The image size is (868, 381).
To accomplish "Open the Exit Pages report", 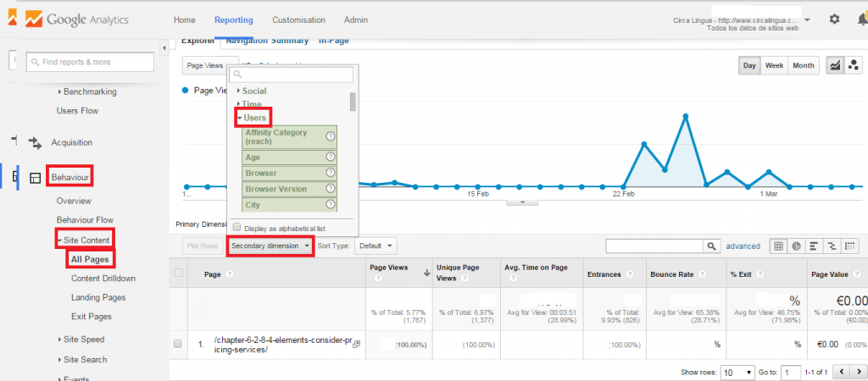I will (92, 317).
